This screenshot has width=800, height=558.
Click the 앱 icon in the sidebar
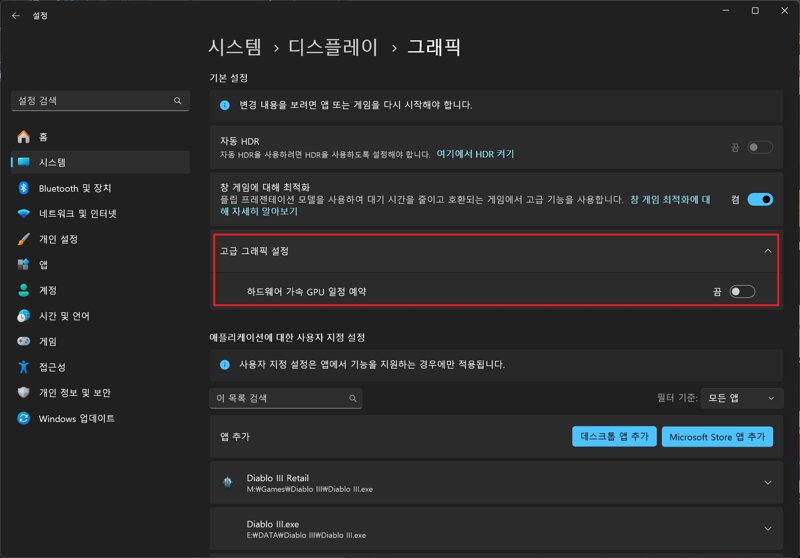click(x=23, y=264)
